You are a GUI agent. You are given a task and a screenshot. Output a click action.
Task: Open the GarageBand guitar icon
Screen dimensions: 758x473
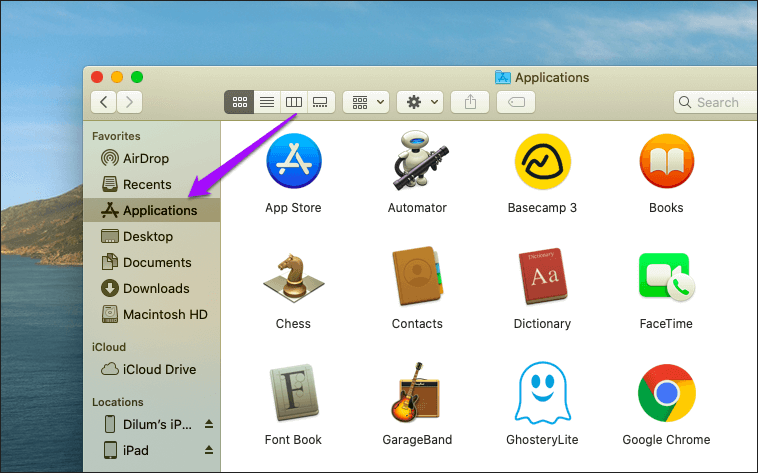(415, 392)
